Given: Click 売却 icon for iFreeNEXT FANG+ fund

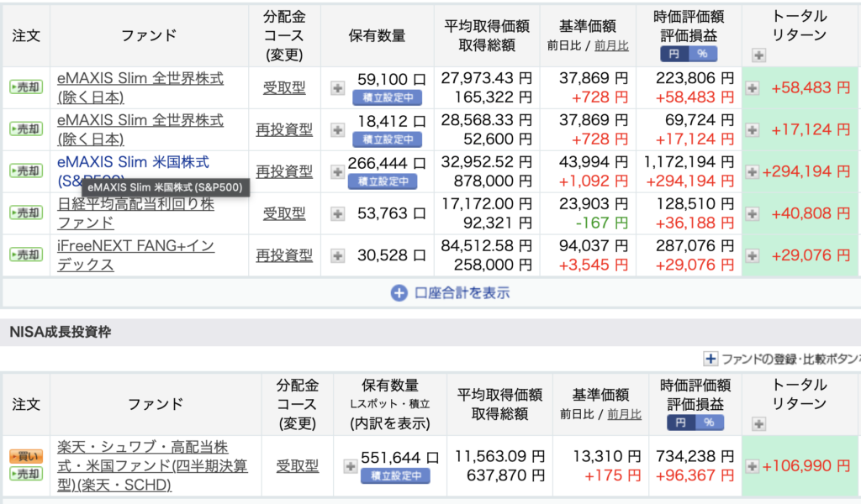Looking at the screenshot, I should coord(26,255).
